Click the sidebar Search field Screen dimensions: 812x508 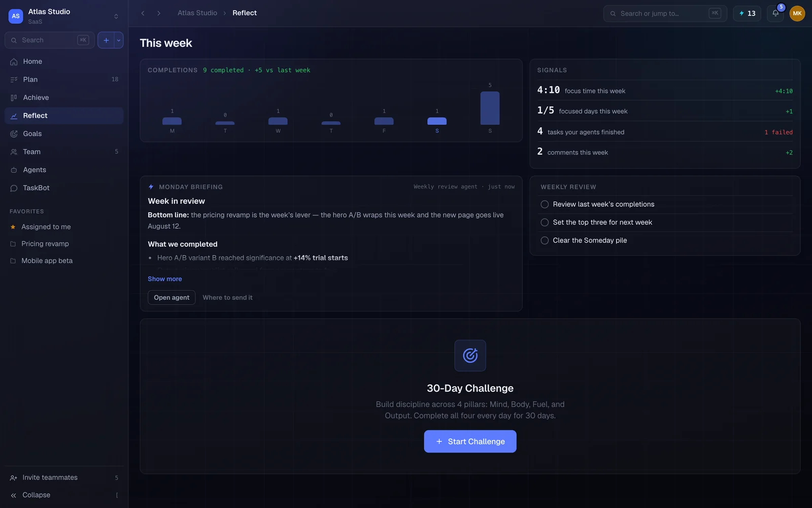50,40
